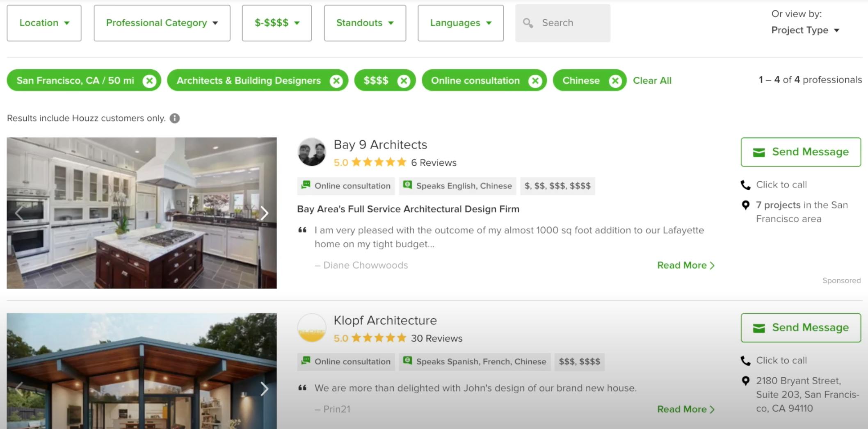Advance Bay 9 Architects photo with next arrow
Screen dimensions: 868x429
(265, 213)
